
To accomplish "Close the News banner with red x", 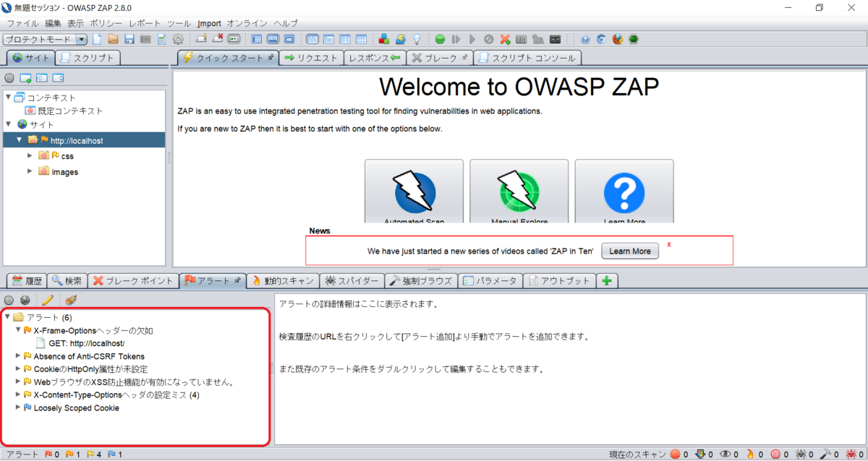I will (669, 244).
